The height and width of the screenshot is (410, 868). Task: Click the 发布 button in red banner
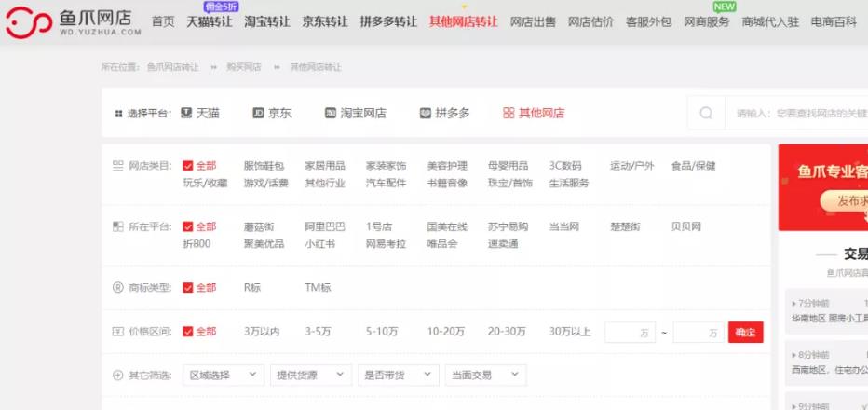pos(844,201)
